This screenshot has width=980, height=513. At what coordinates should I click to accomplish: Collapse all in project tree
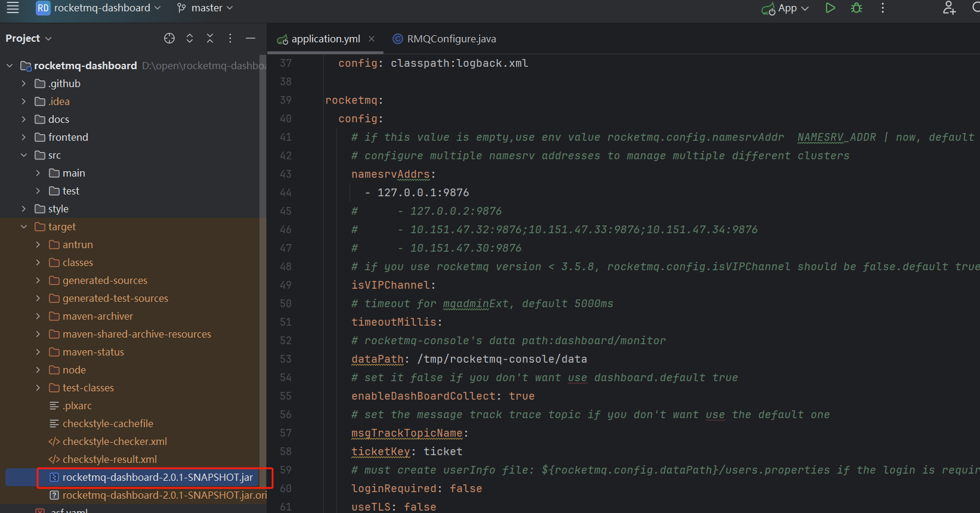pos(210,38)
